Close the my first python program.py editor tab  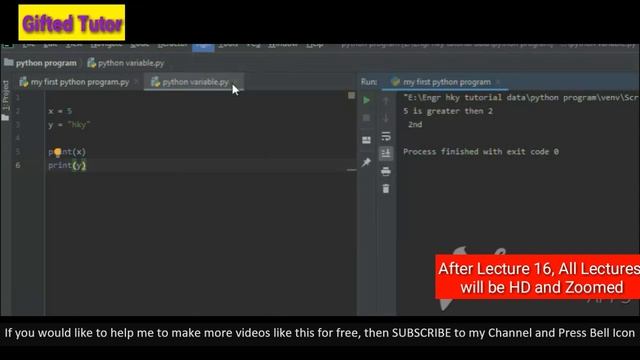(x=136, y=82)
